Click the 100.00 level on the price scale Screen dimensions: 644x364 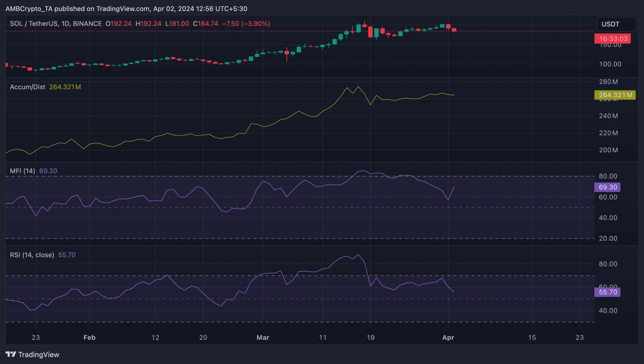coord(610,64)
